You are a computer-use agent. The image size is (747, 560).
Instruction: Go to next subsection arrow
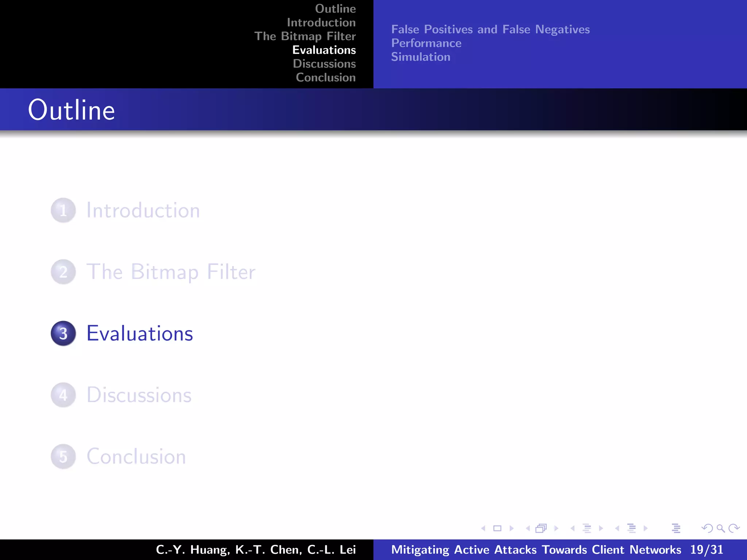(601, 528)
